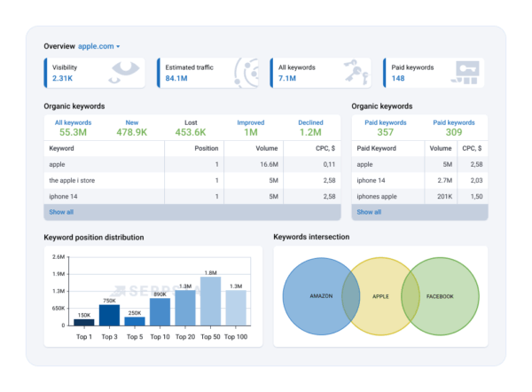Viewport: 532px width, 392px height.
Task: Sort by Keyword column header
Action: click(61, 148)
